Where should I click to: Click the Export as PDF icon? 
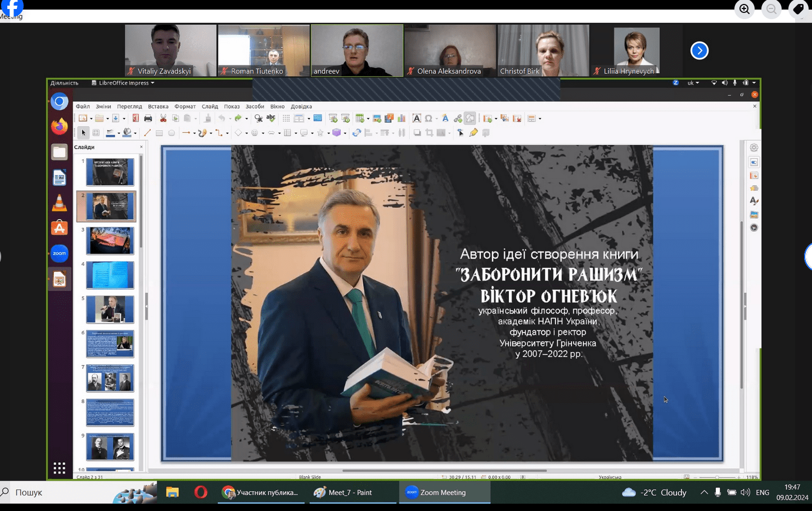pos(136,118)
